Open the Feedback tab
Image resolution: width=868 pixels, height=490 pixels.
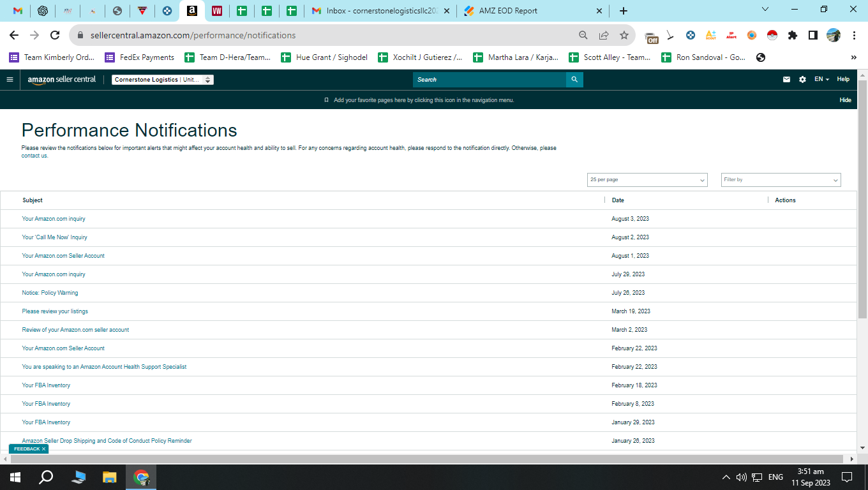pos(27,449)
